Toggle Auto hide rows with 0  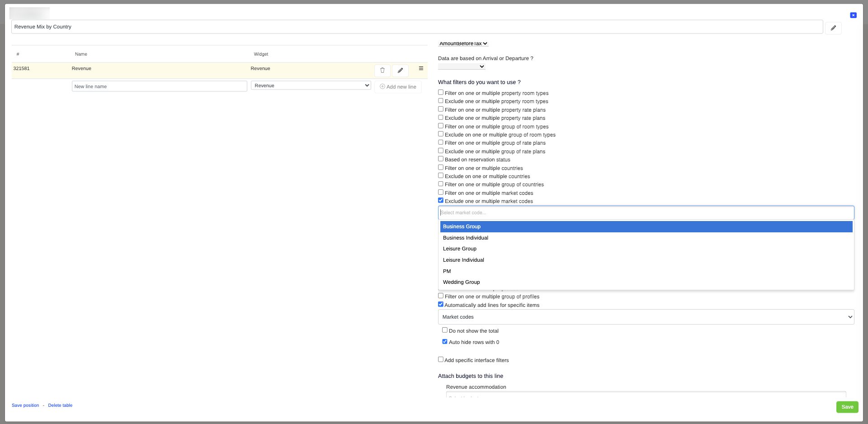click(445, 342)
